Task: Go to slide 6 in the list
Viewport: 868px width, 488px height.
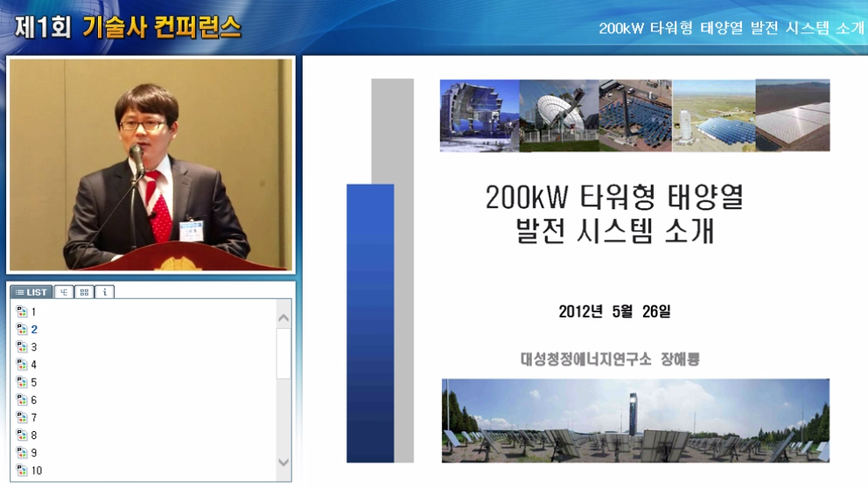Action: click(x=34, y=401)
